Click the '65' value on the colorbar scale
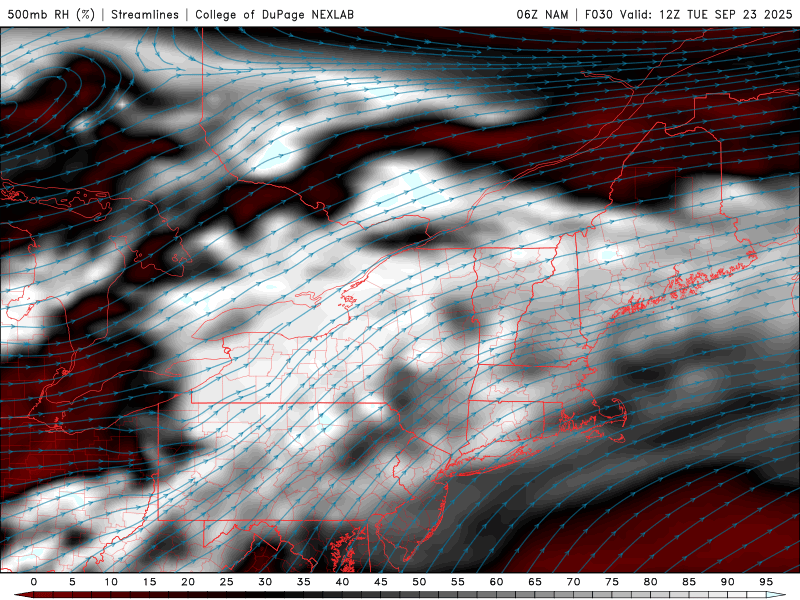 [x=535, y=582]
